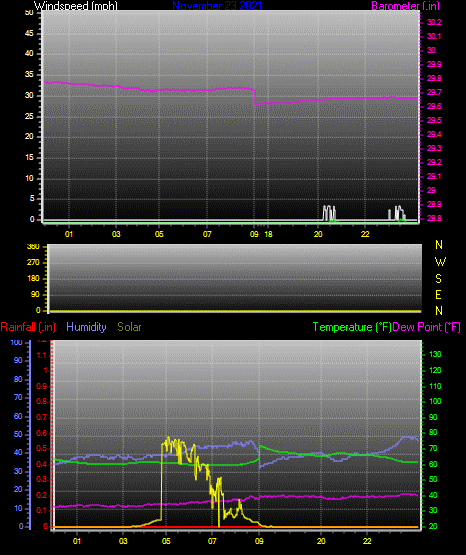Screen dimensions: 466x555
Task: Click the Barometer (.in) axis title
Action: coord(405,5)
